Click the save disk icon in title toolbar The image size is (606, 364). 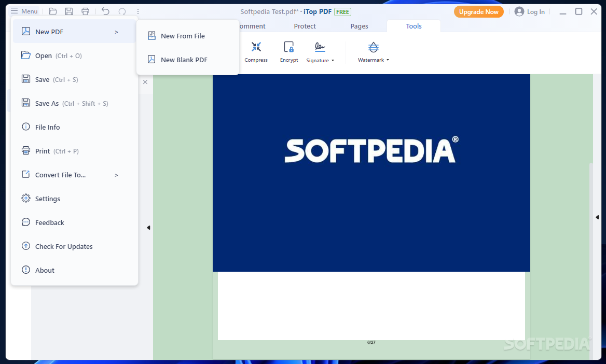point(69,11)
